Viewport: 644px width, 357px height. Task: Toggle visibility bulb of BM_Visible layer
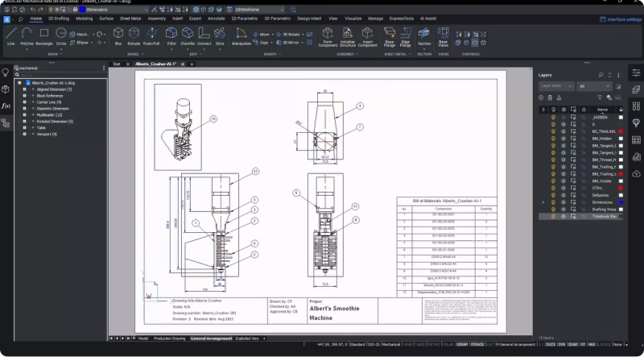553,181
